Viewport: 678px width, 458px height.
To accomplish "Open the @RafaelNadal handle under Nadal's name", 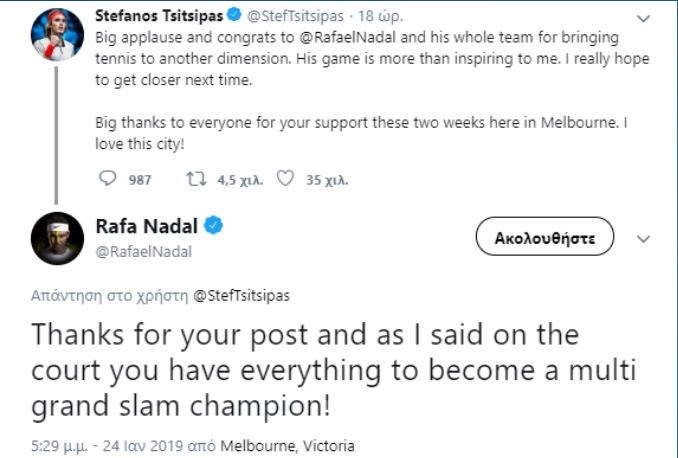I will coord(143,252).
